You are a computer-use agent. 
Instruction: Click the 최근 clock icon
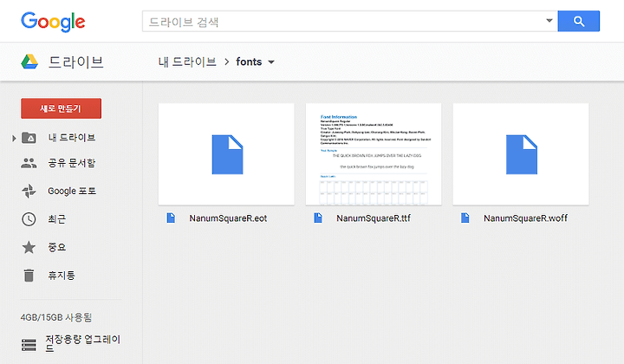click(29, 219)
